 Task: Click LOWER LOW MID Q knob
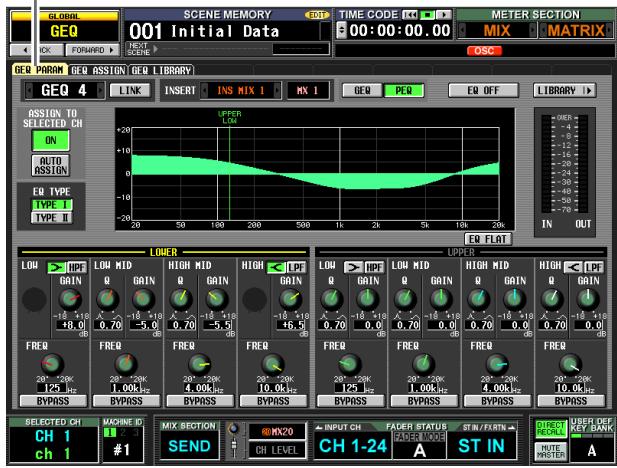[107, 300]
